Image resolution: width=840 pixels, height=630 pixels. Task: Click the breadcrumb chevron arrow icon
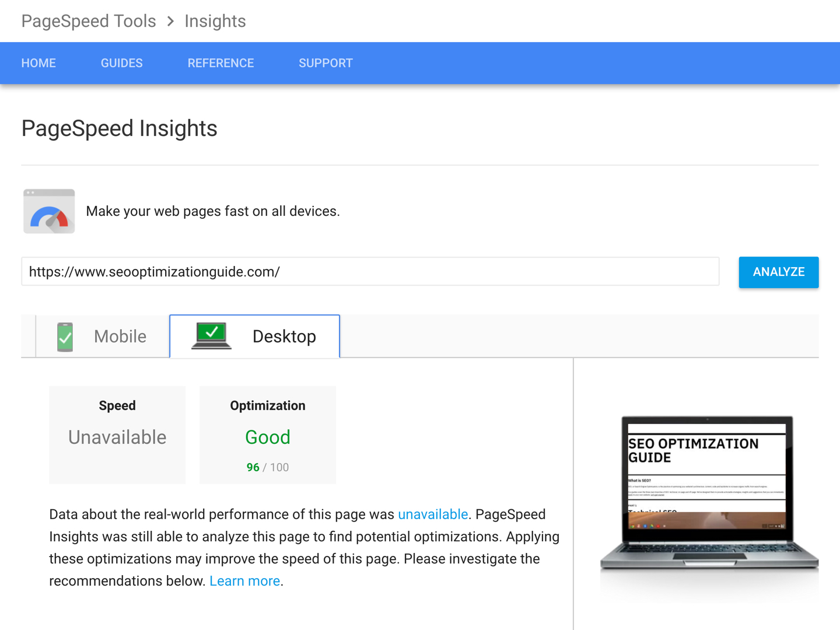point(170,22)
